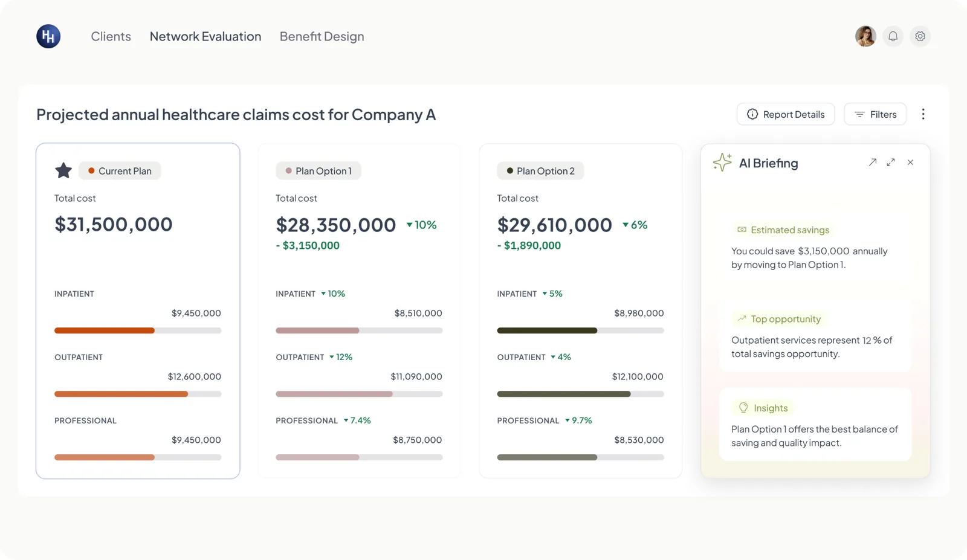Click the Insights lightbulb icon
Image resolution: width=967 pixels, height=560 pixels.
click(743, 408)
